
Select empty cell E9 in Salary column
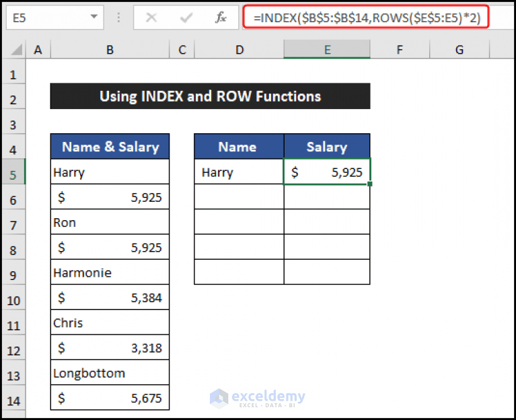pos(327,272)
